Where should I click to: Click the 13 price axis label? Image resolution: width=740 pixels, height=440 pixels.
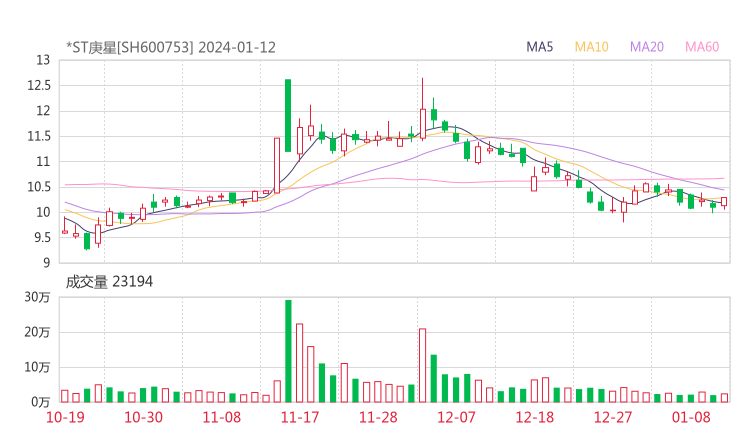[43, 60]
